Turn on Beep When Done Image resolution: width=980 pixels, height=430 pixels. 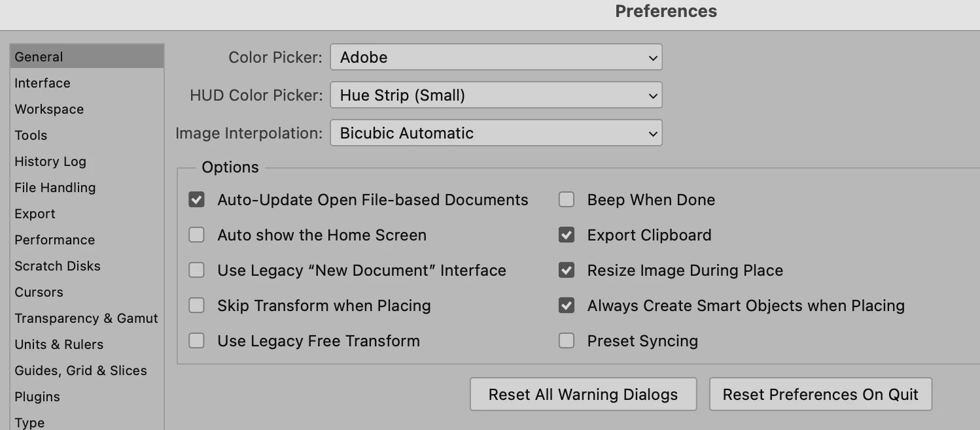point(567,200)
